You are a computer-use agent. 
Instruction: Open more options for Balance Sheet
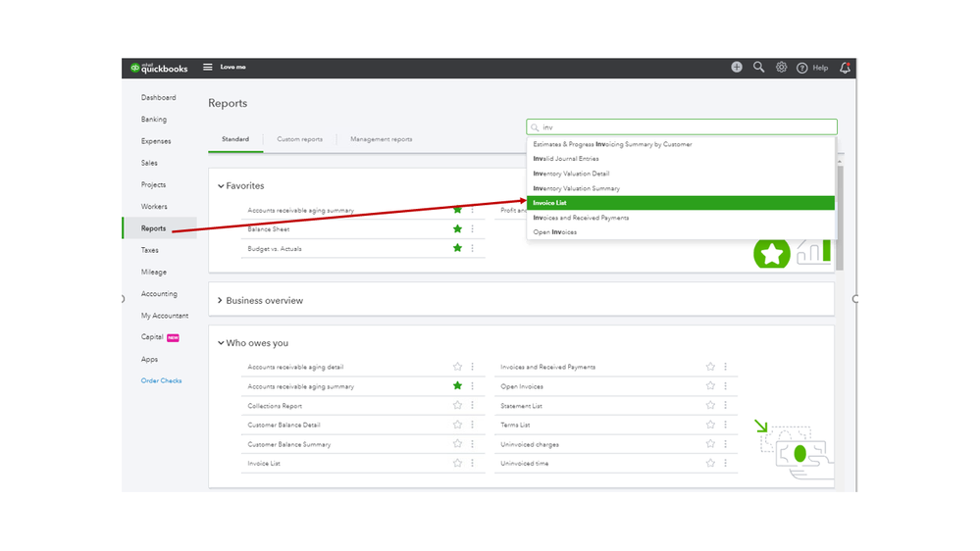pos(472,229)
